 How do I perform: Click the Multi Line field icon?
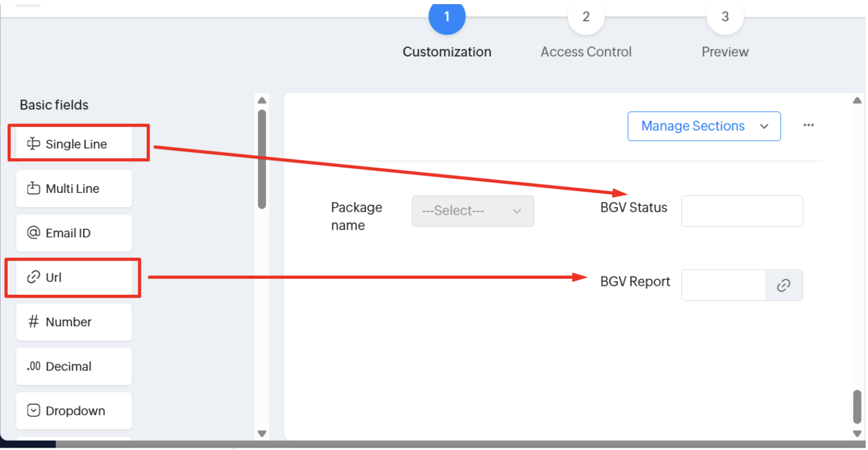pyautogui.click(x=34, y=189)
